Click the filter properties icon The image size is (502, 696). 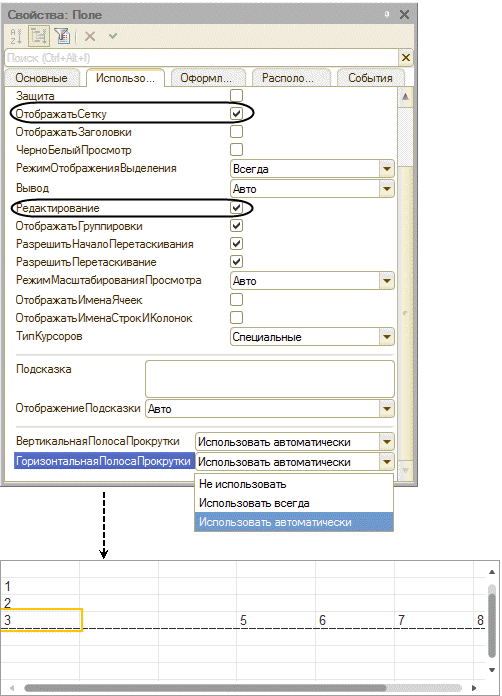pyautogui.click(x=63, y=36)
